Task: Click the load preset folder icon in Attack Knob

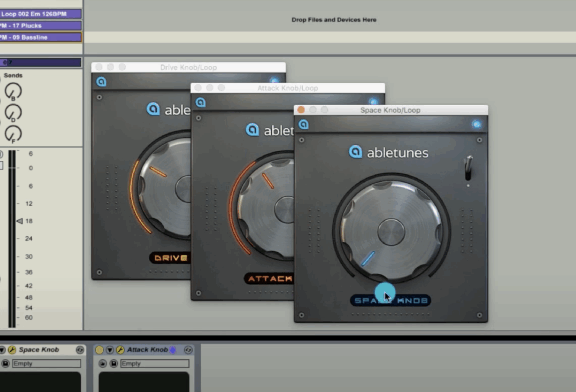Action: coord(103,364)
